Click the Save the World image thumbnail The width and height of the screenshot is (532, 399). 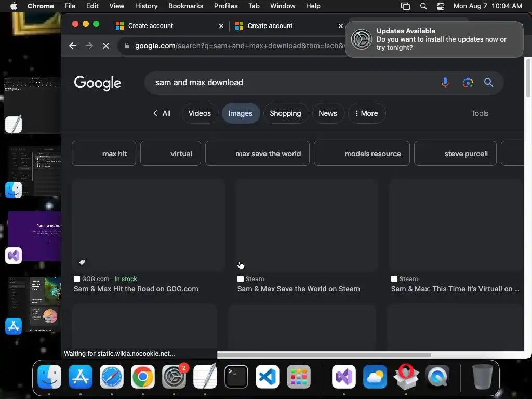[307, 225]
